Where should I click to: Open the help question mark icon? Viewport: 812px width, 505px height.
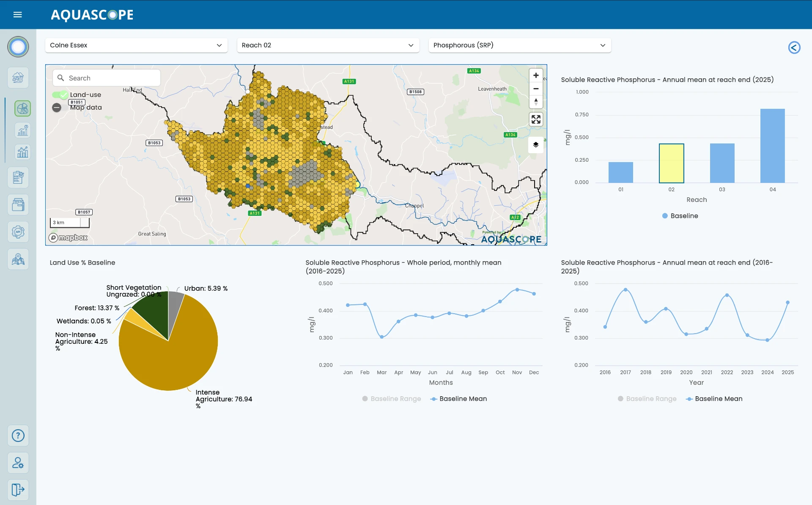[x=18, y=436]
